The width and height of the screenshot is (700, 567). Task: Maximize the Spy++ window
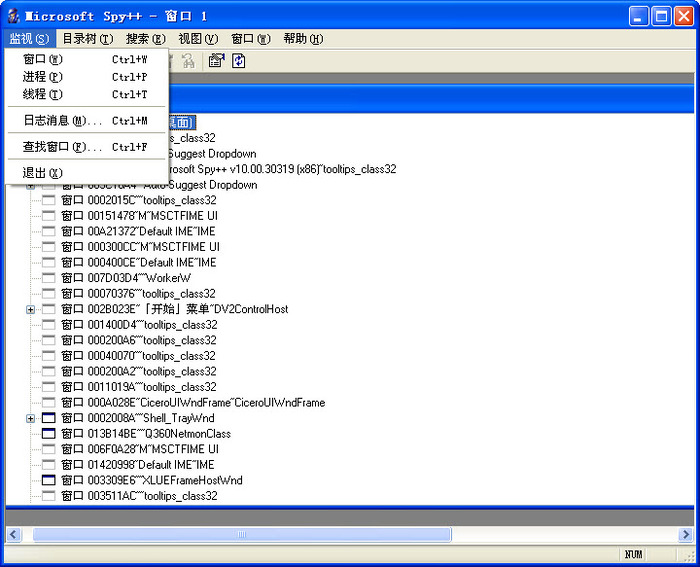click(661, 17)
